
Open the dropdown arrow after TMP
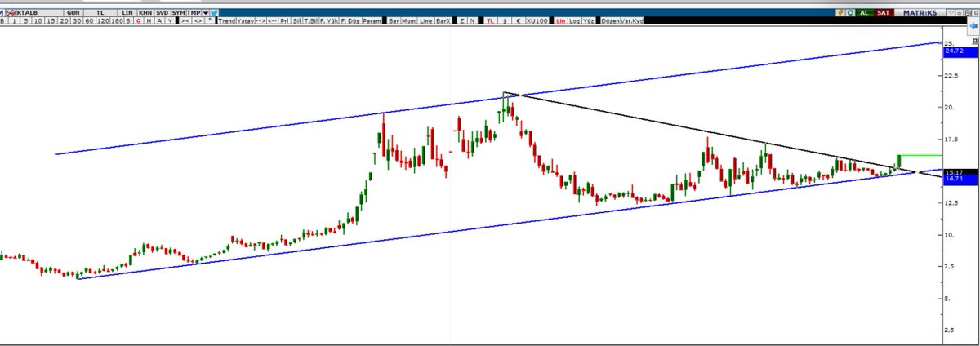pyautogui.click(x=206, y=13)
